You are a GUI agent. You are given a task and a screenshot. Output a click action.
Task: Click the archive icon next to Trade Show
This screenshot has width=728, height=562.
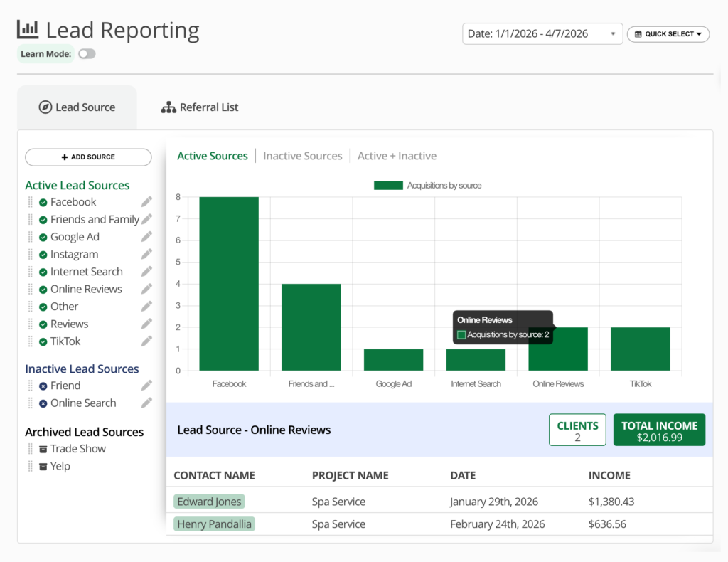(x=43, y=449)
